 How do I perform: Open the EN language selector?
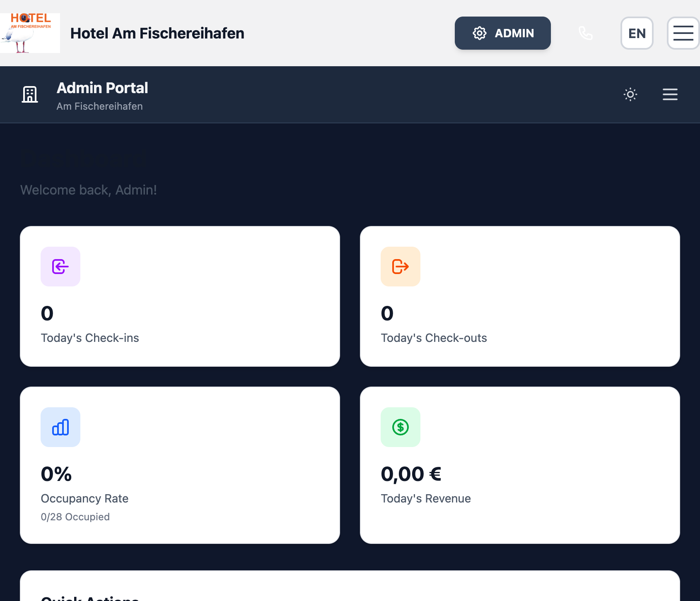tap(637, 33)
